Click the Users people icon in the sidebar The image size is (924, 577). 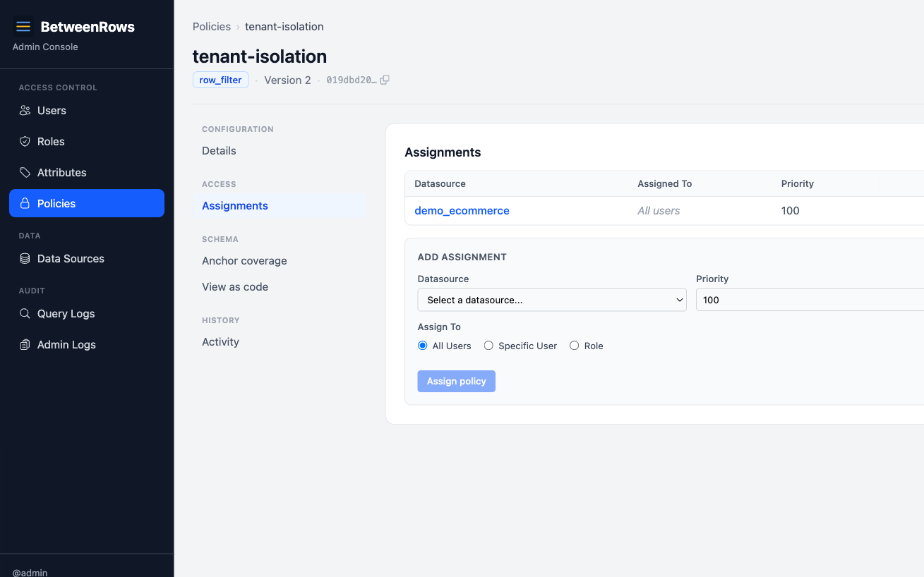pyautogui.click(x=25, y=111)
